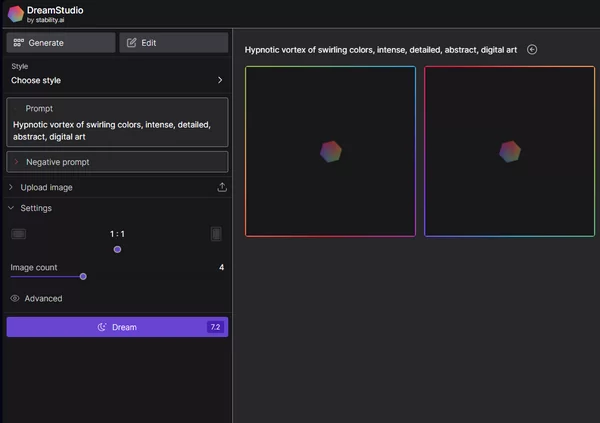Switch to the Generate tab
600x423 pixels.
(x=61, y=43)
